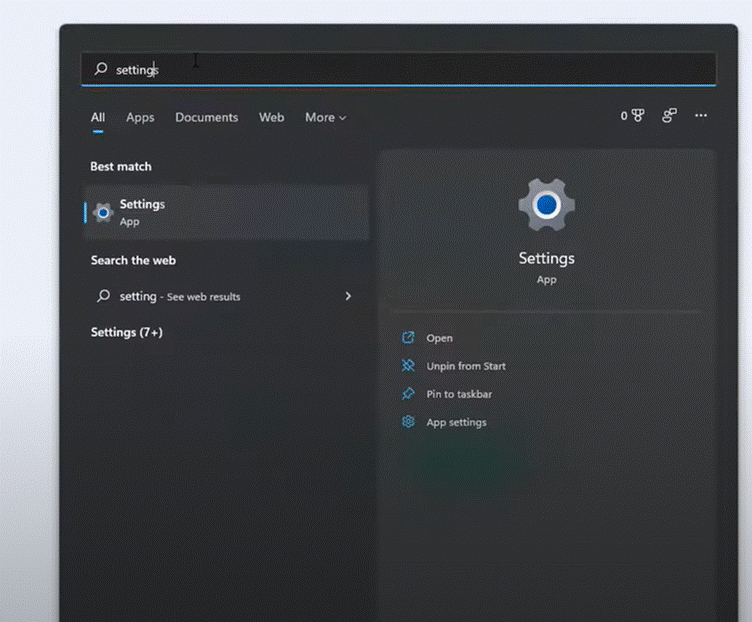The image size is (752, 622).
Task: Click the small Settings gear icon in results
Action: pyautogui.click(x=103, y=212)
